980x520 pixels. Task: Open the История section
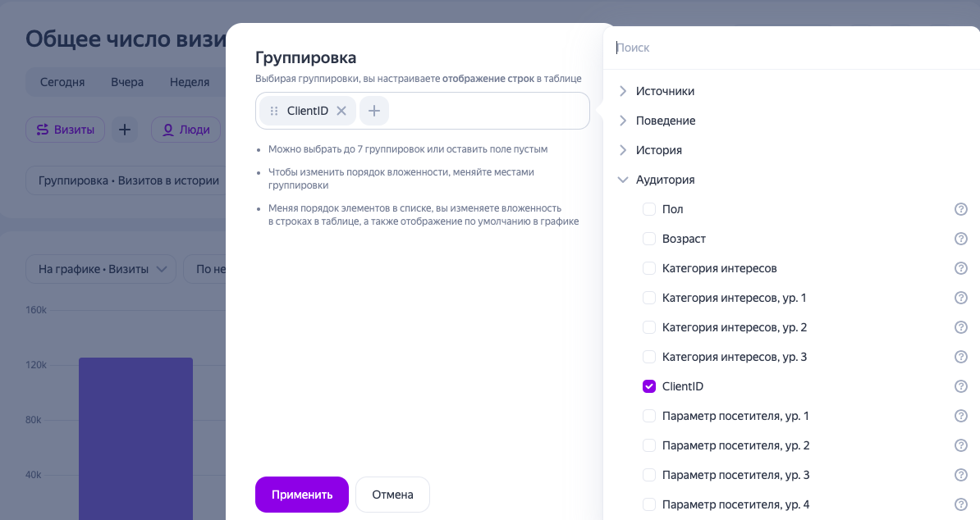point(623,149)
